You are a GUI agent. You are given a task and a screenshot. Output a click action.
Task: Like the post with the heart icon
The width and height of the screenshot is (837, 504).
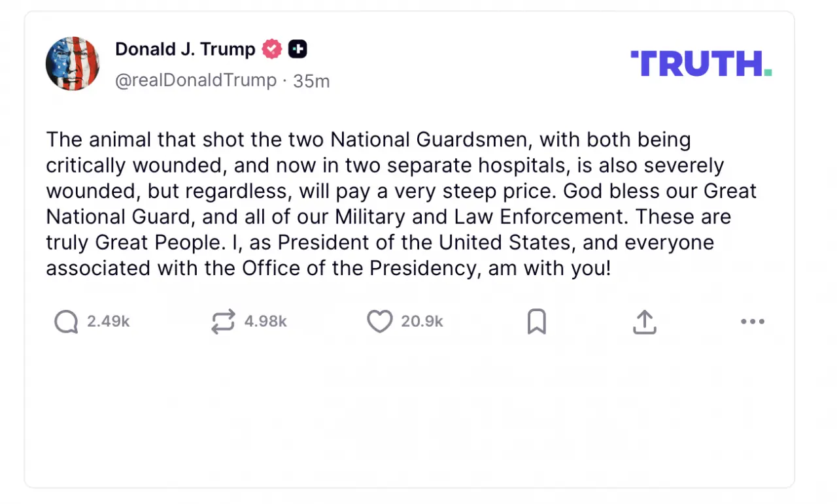pyautogui.click(x=379, y=322)
